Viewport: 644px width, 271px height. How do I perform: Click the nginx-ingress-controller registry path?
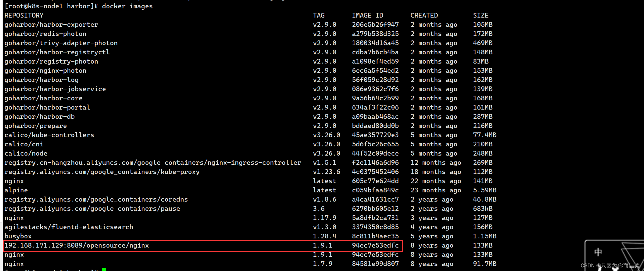point(153,163)
